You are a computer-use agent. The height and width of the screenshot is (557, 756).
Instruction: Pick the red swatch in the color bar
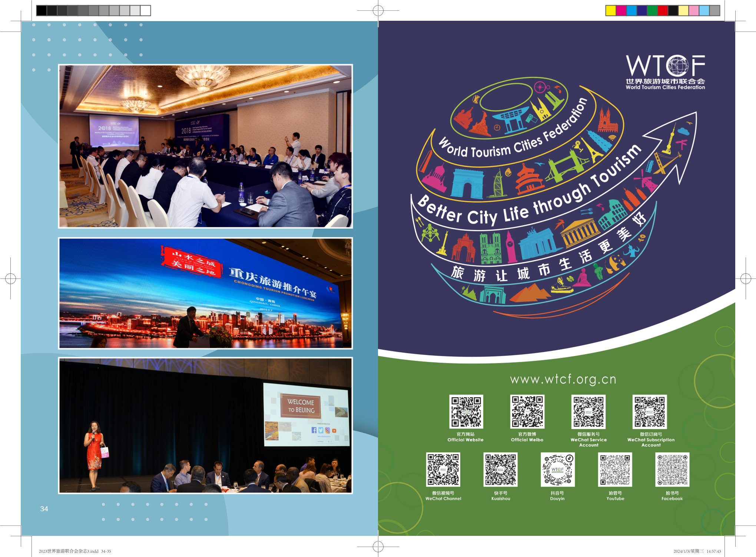(663, 10)
